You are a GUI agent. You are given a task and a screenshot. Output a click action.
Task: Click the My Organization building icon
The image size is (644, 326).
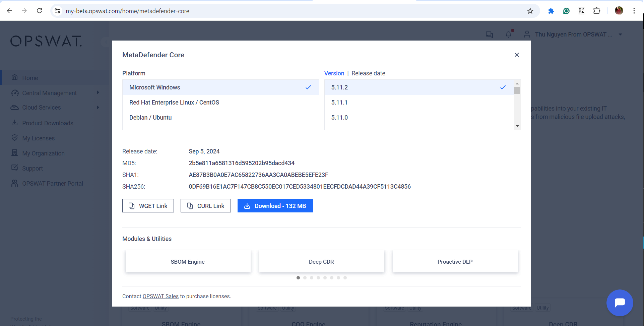point(14,153)
